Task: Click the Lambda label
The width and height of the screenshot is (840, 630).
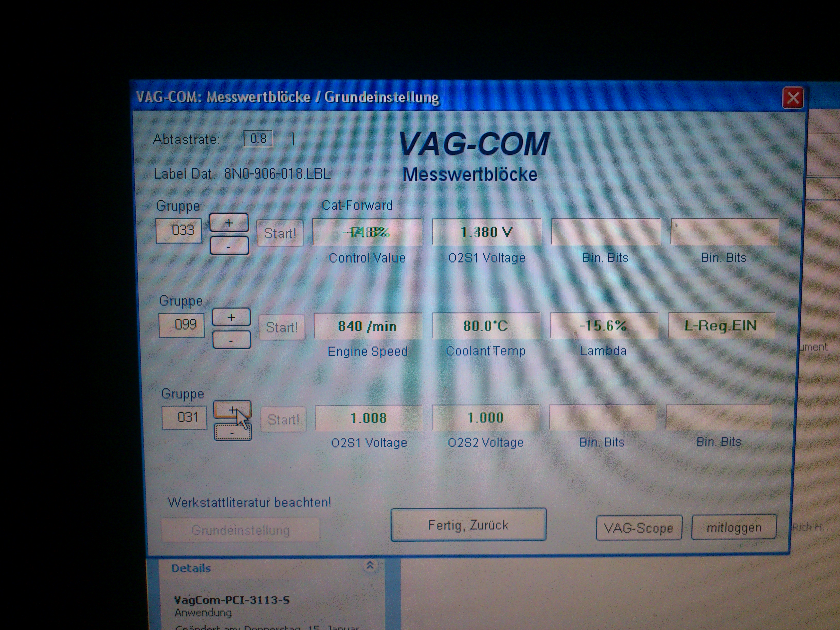Action: click(603, 351)
